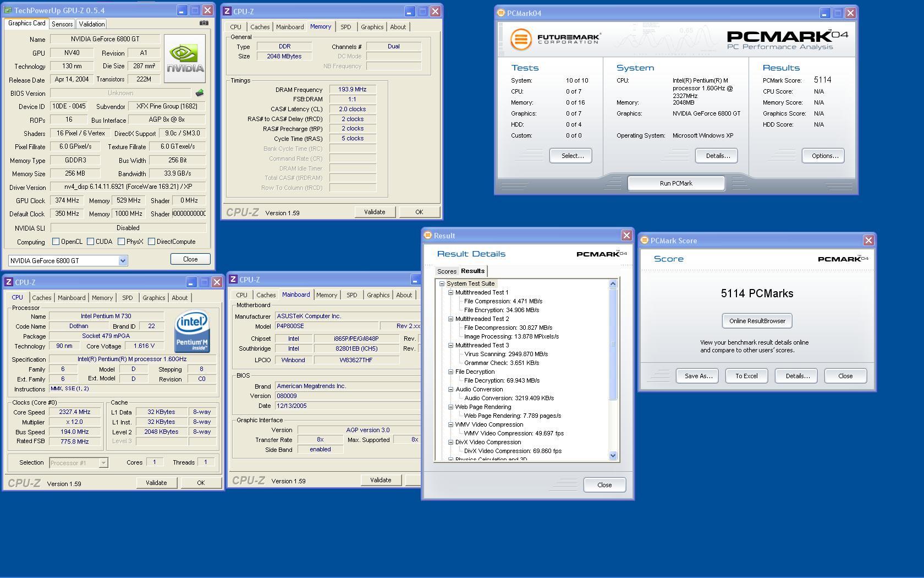Open the Caches tab in the CPU-Z CPU window

(42, 298)
